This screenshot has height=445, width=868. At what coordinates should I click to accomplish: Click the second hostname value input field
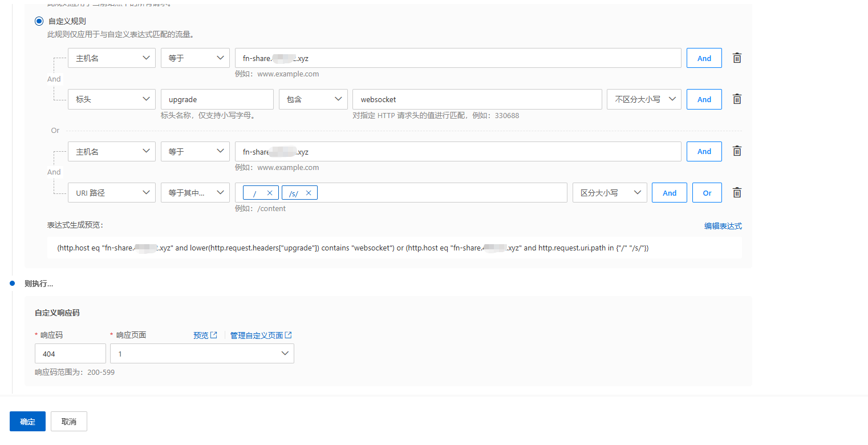tap(458, 152)
